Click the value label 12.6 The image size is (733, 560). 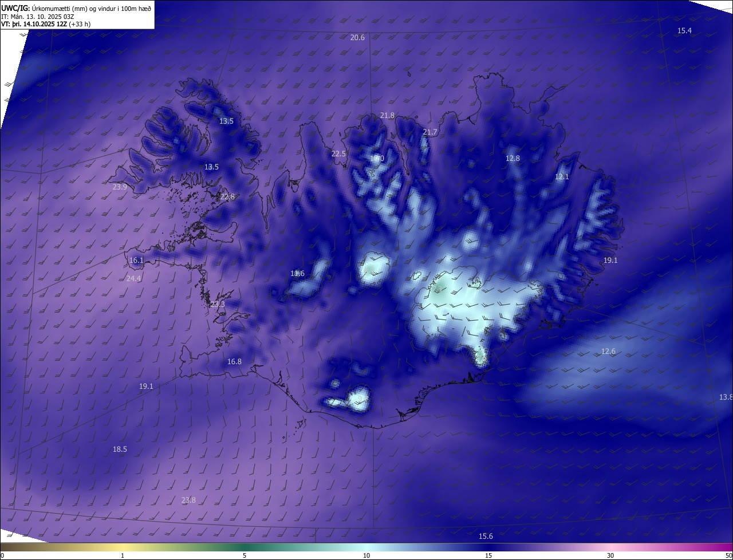click(x=608, y=351)
